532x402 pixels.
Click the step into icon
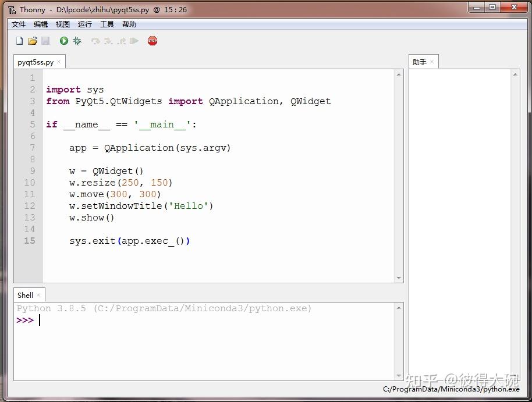pos(108,41)
